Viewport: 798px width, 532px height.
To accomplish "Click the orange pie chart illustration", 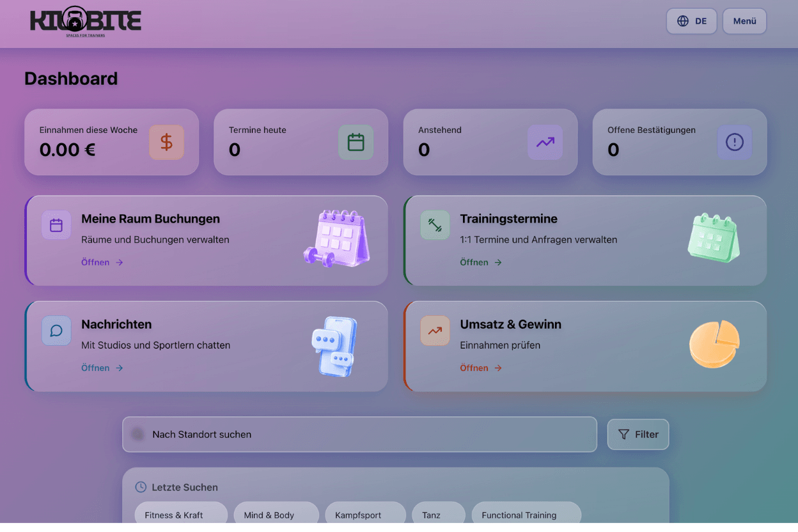I will tap(714, 344).
